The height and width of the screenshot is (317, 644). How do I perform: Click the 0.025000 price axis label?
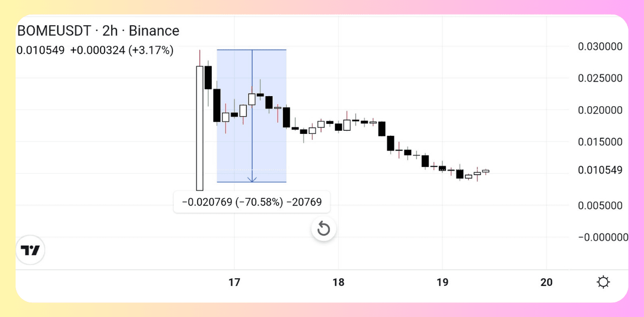(x=600, y=78)
